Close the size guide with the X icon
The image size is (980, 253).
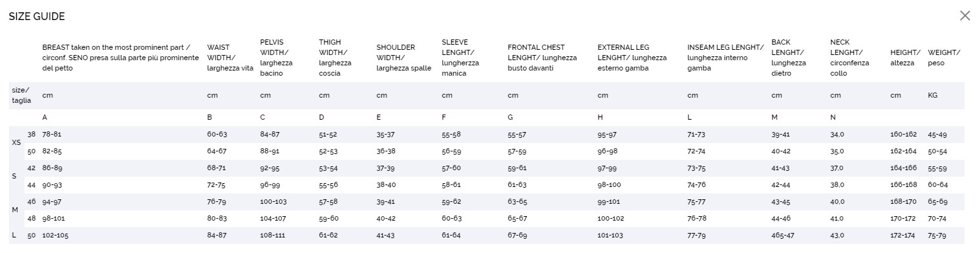[964, 16]
